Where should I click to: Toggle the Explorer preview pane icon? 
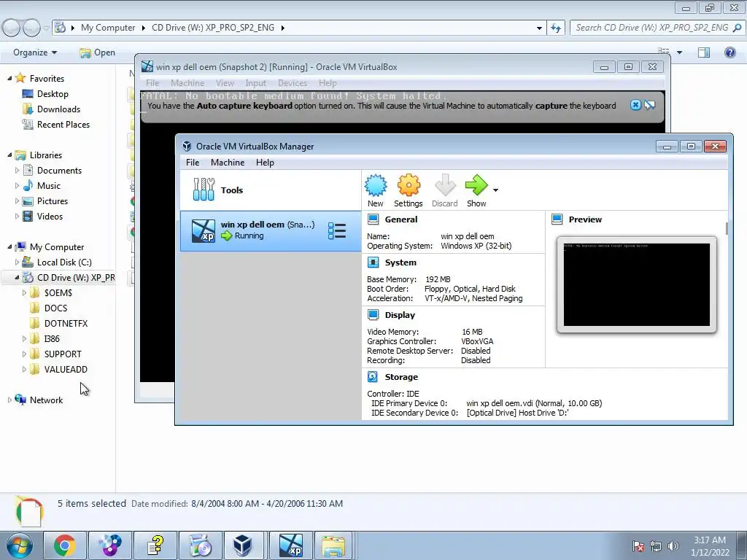pyautogui.click(x=704, y=52)
